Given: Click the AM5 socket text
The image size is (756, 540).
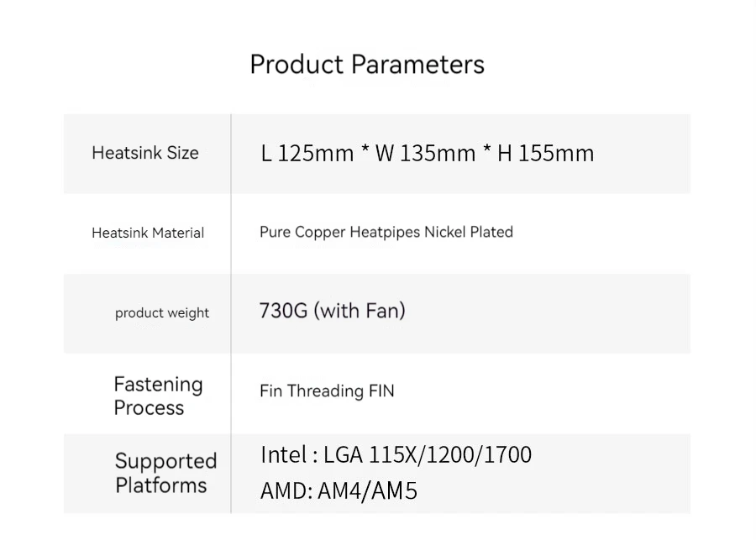Looking at the screenshot, I should [395, 490].
